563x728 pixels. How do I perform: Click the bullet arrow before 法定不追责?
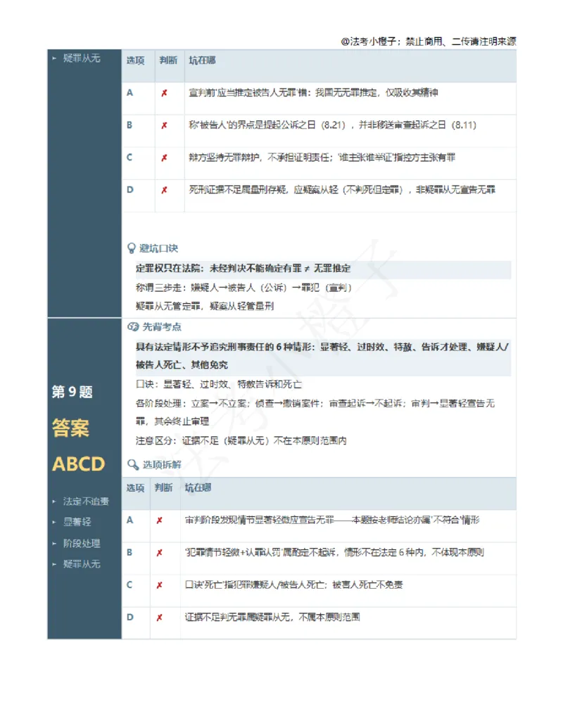click(54, 502)
